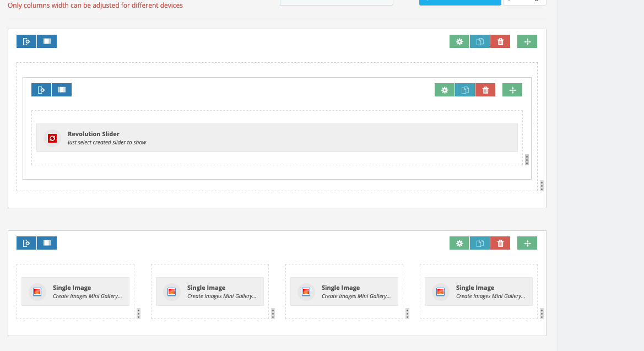Open column layout of the Single Image row

[47, 243]
